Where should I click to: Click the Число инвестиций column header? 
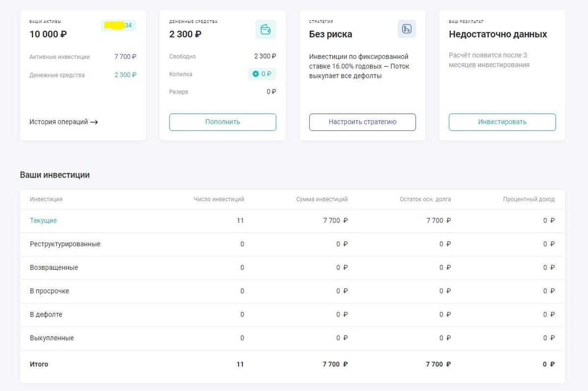pyautogui.click(x=219, y=200)
